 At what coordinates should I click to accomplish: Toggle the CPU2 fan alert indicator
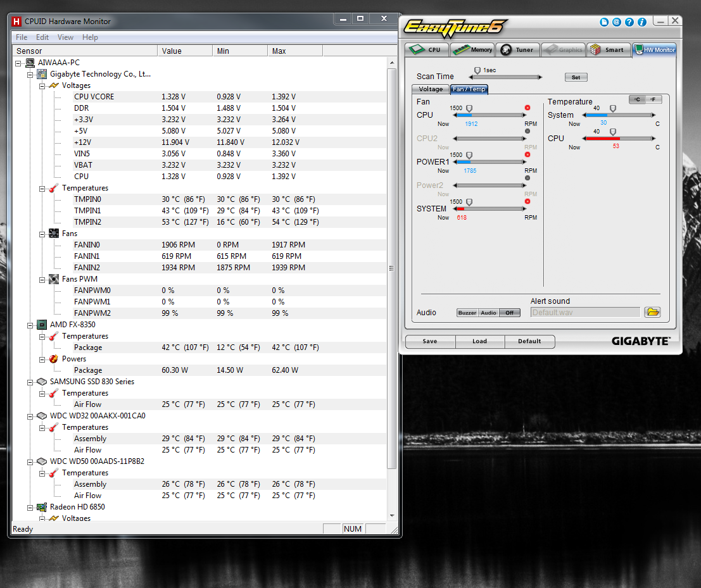click(x=527, y=132)
